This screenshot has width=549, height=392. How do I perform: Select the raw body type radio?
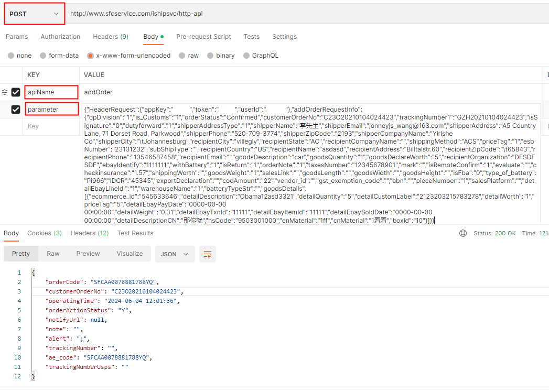tap(182, 56)
